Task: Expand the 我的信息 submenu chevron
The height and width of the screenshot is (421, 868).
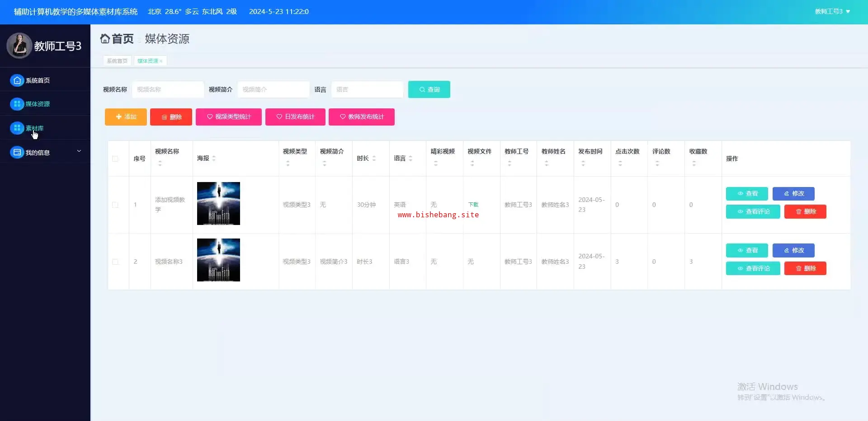Action: pos(79,151)
